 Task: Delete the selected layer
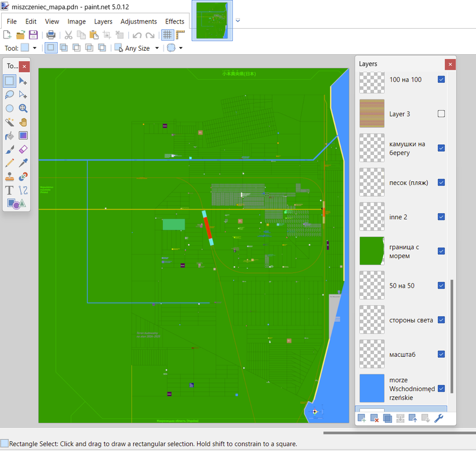(375, 418)
